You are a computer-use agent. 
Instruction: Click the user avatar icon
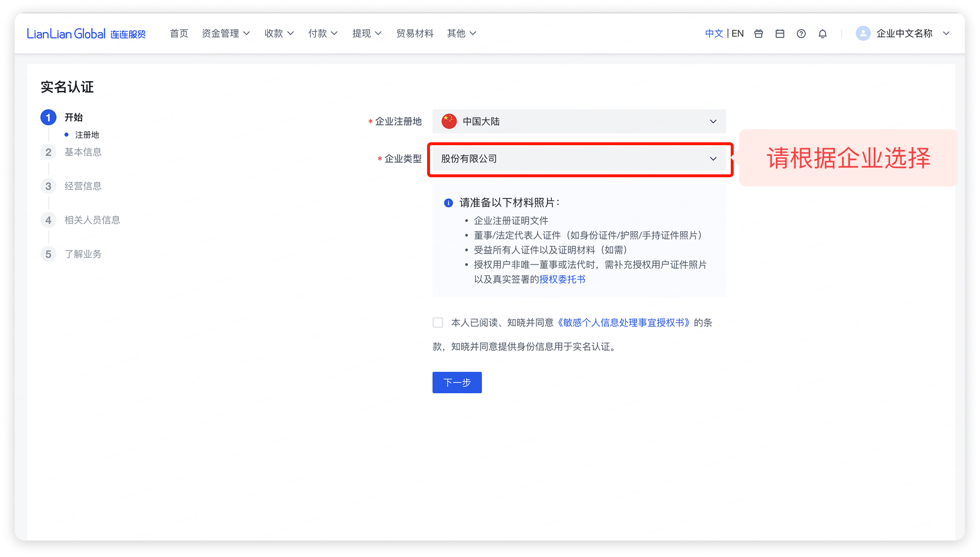tap(863, 34)
